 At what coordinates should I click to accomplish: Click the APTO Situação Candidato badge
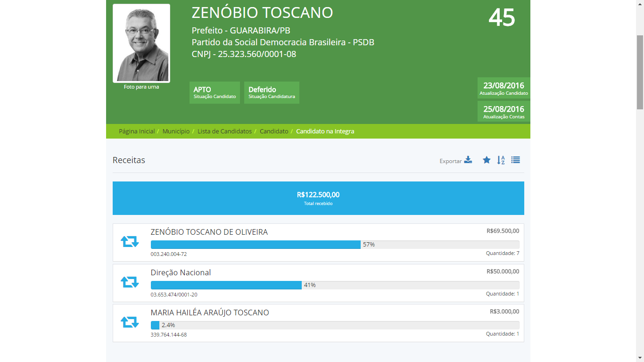tap(215, 92)
